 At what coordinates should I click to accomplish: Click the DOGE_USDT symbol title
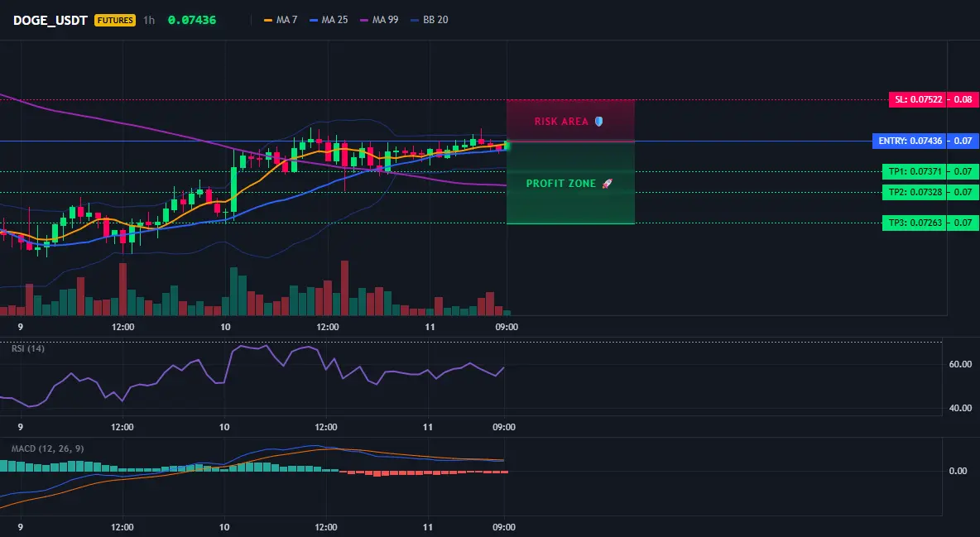[50, 20]
